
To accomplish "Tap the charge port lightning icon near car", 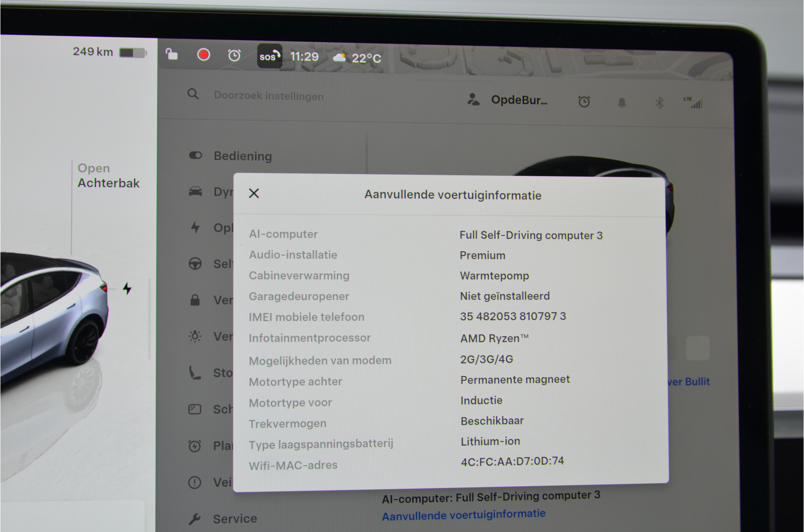I will [127, 288].
